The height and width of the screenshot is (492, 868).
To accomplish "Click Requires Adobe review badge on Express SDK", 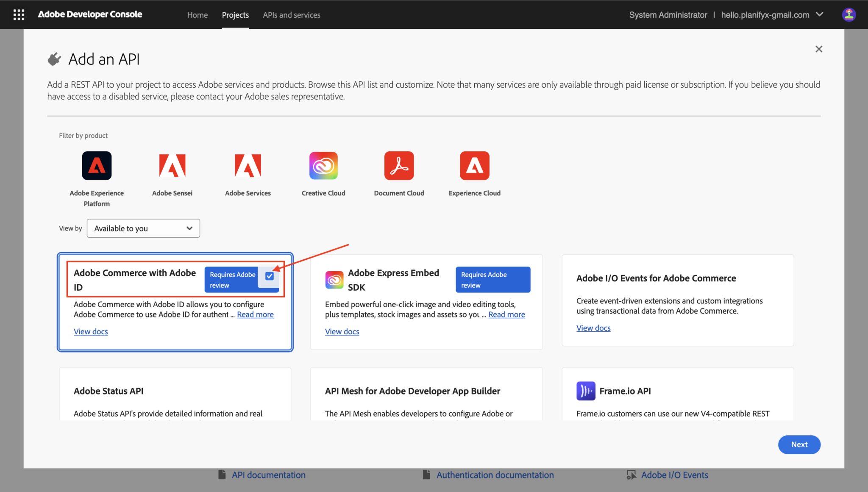I will coord(493,280).
